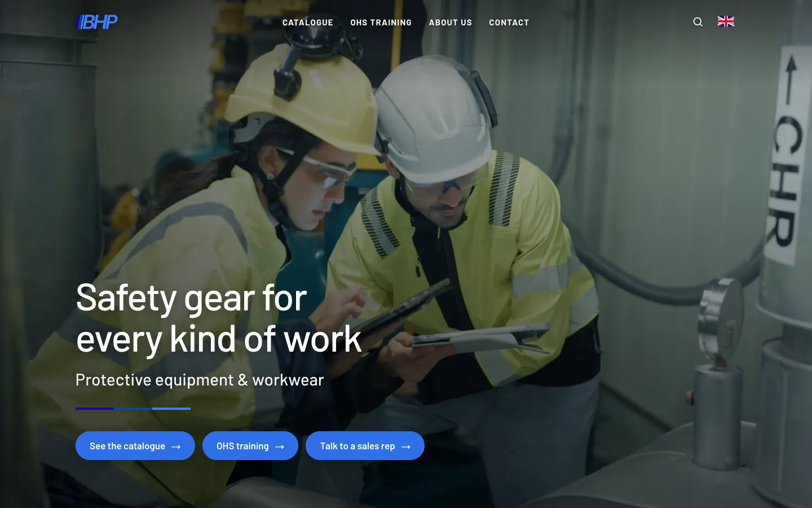Click the BHP logo in the header
This screenshot has width=812, height=508.
[x=97, y=22]
